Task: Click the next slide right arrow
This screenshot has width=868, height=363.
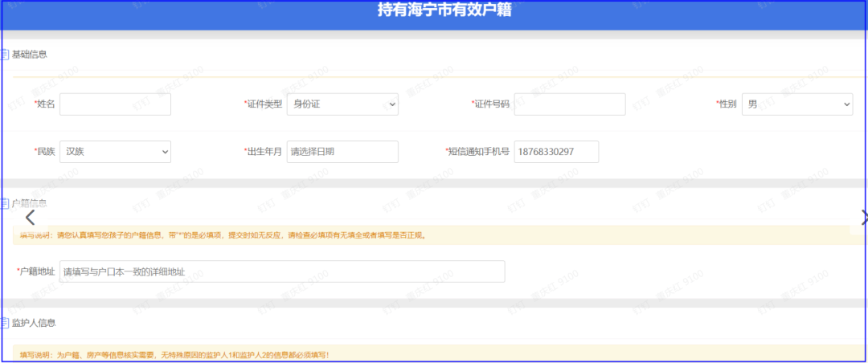Action: 864,218
